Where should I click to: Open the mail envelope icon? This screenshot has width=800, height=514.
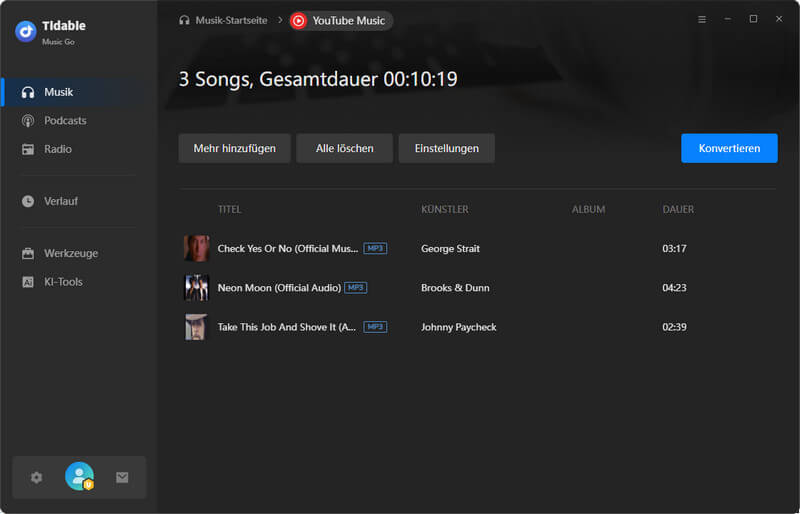(x=122, y=478)
